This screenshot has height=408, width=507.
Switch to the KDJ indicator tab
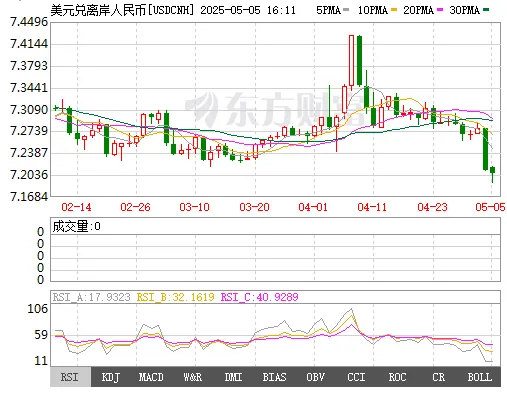pyautogui.click(x=111, y=377)
